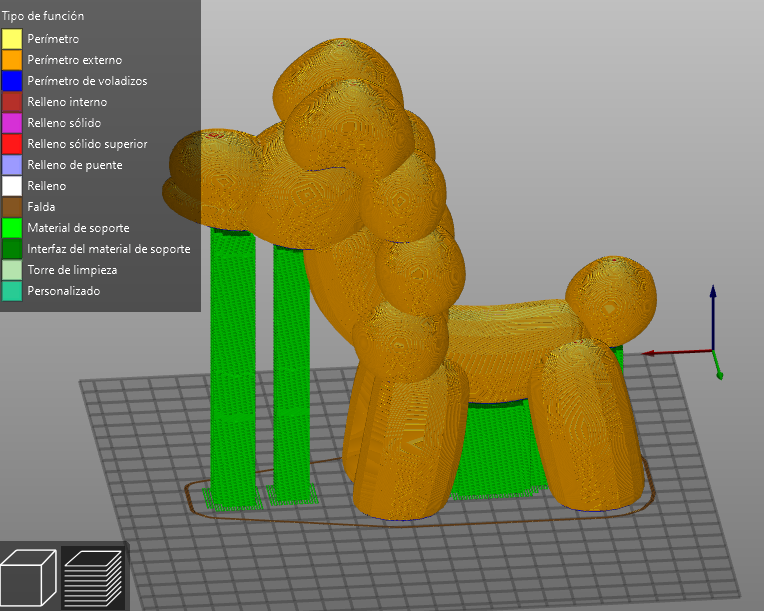Click the white Relleno swatch
Screen dimensions: 764x611
12,186
